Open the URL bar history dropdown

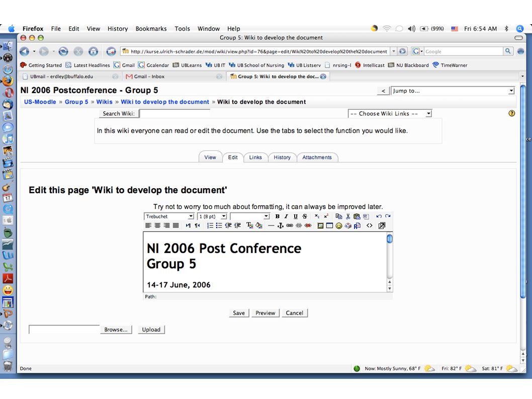point(394,51)
